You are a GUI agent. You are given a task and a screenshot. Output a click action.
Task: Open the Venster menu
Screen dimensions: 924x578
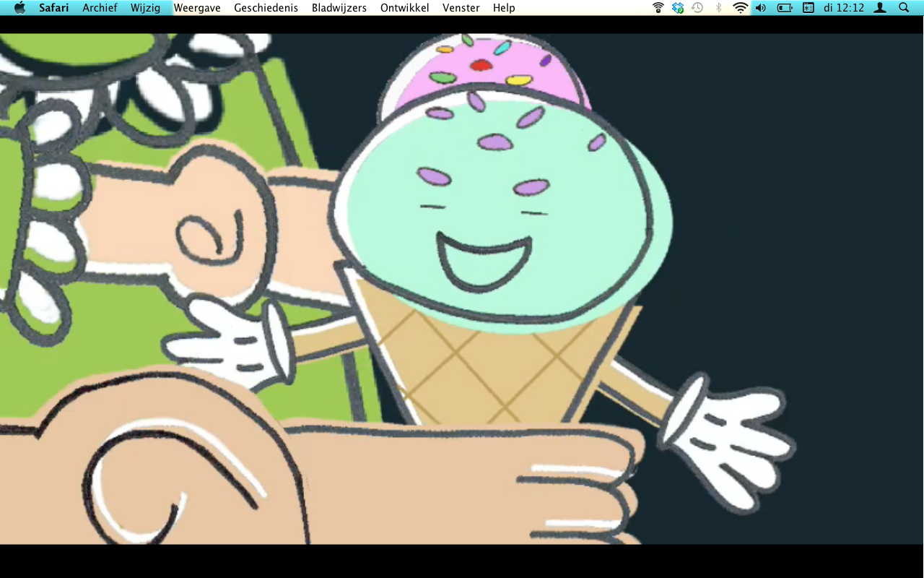(461, 8)
